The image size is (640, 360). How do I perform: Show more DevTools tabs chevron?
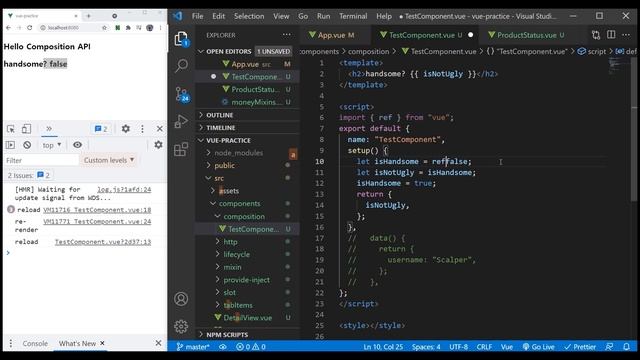(49, 129)
